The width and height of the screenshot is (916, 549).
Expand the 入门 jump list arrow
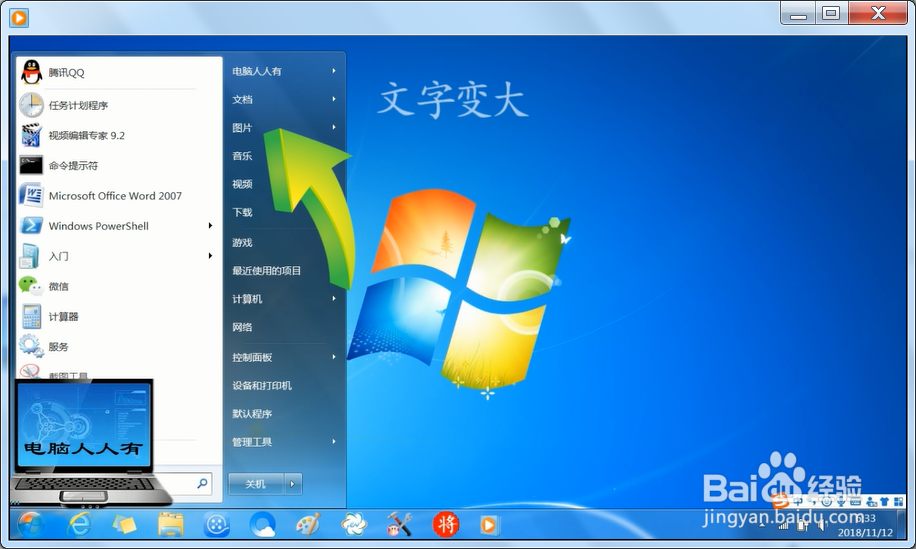click(x=210, y=255)
